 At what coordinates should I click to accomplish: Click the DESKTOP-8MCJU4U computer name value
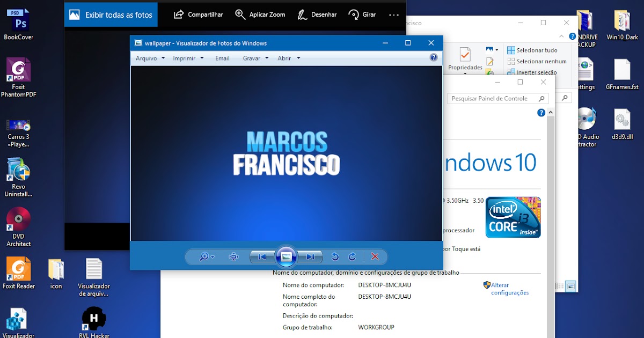pos(384,285)
